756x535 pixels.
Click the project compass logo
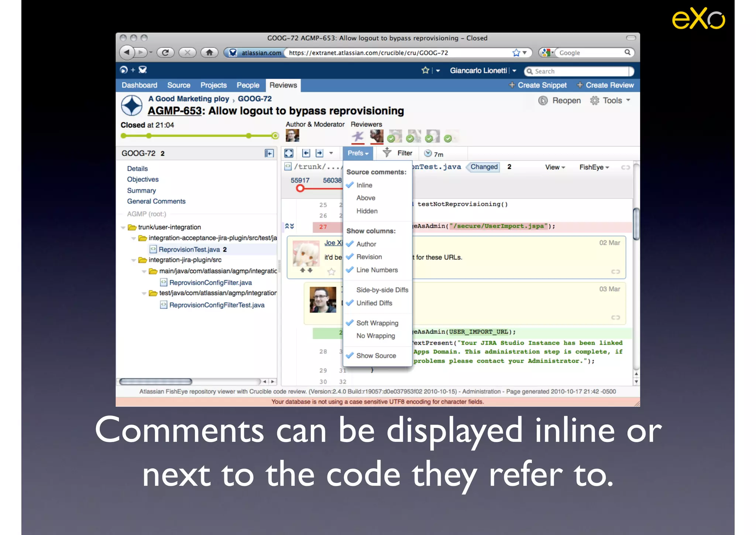[x=131, y=105]
